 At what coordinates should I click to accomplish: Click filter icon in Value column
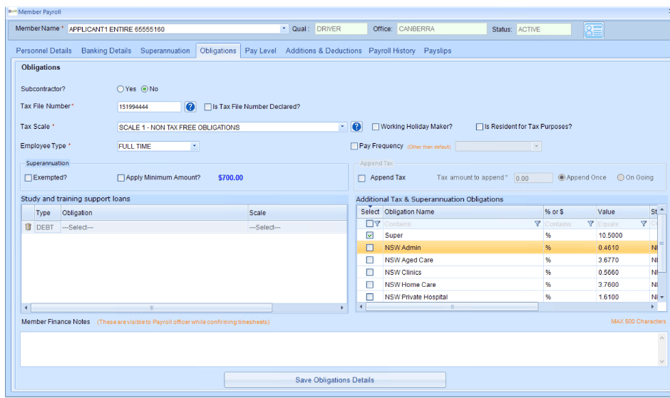(643, 224)
